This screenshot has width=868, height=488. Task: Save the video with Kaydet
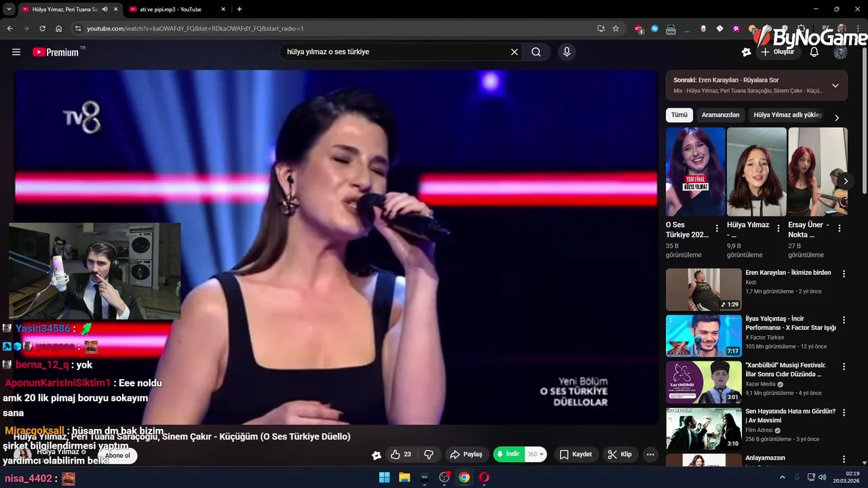pos(576,454)
